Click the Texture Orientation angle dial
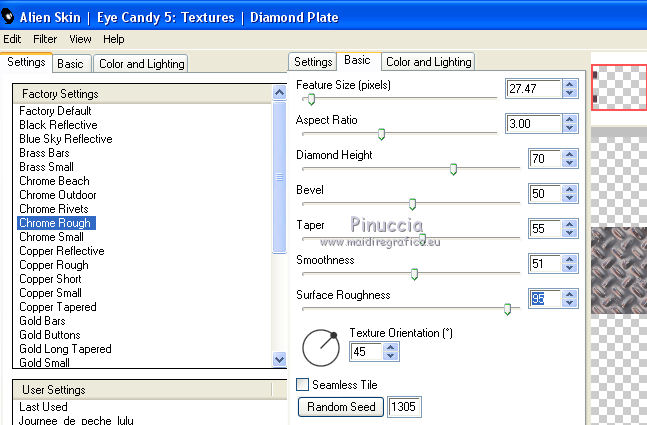Viewport: 647px width, 425px height. pyautogui.click(x=321, y=348)
